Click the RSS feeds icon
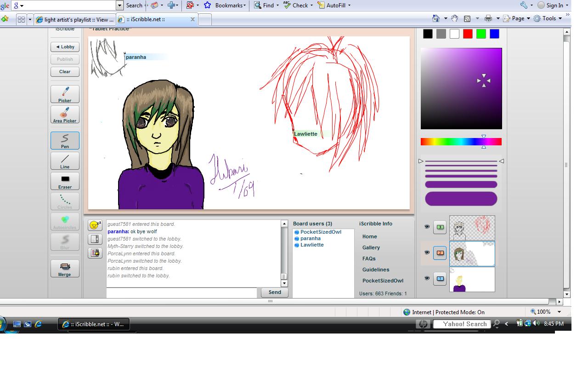The width and height of the screenshot is (588, 368). click(467, 18)
